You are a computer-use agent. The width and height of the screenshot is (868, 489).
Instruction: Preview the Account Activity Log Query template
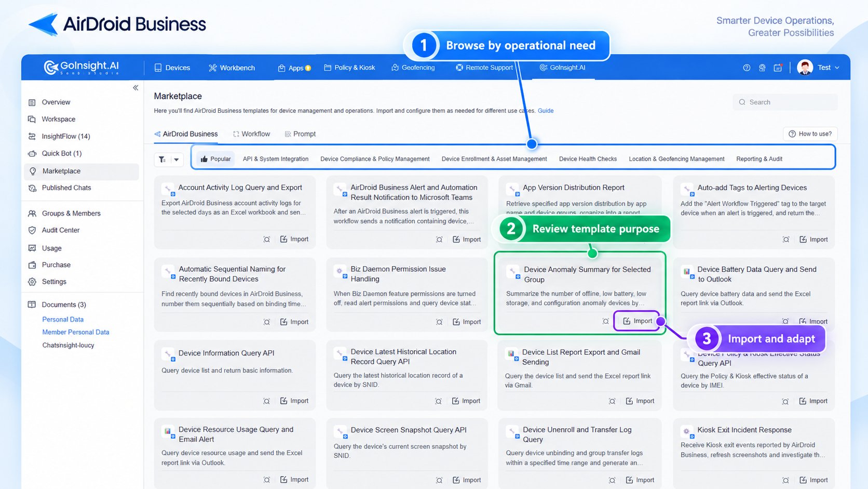[267, 240]
